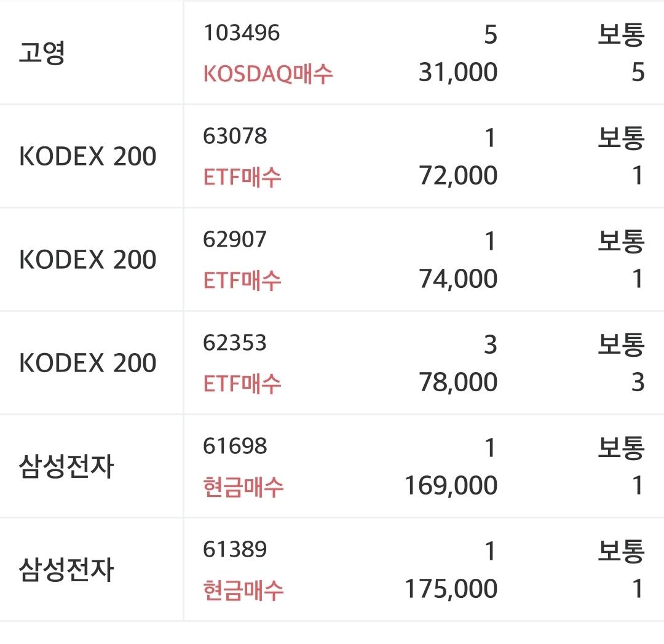
Task: Tap order number 62353
Action: pyautogui.click(x=235, y=343)
